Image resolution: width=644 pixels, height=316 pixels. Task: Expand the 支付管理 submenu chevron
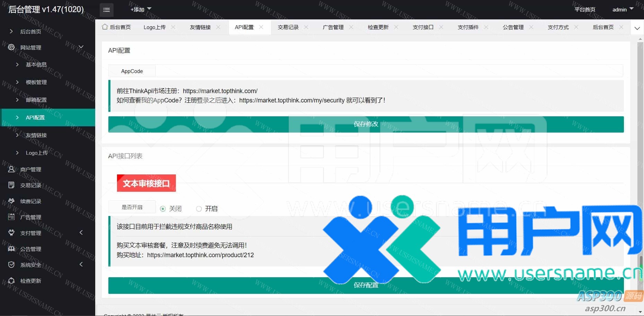point(81,233)
